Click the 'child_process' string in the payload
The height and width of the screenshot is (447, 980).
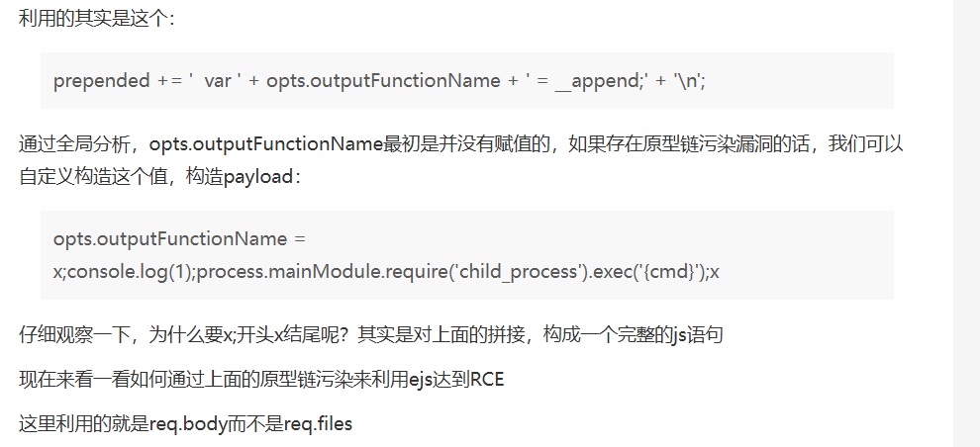click(x=518, y=272)
